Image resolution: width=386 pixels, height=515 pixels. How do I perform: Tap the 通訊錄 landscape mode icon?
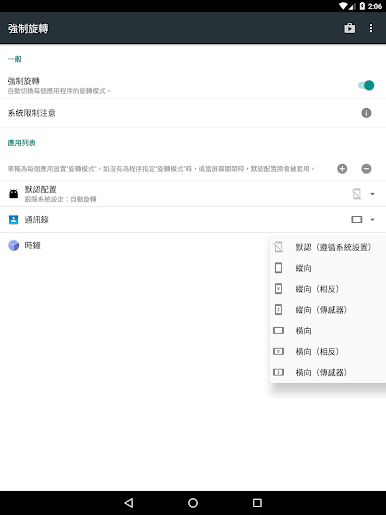click(x=357, y=219)
